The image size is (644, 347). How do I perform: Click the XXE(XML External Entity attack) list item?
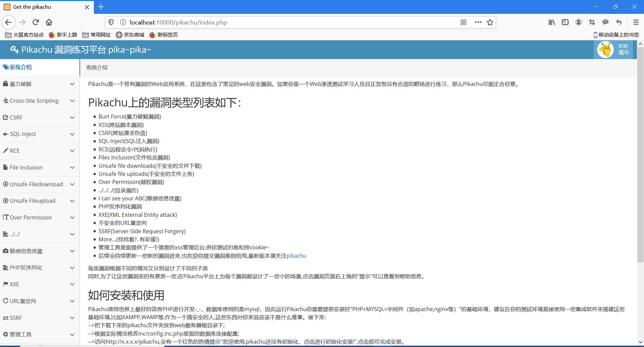138,215
